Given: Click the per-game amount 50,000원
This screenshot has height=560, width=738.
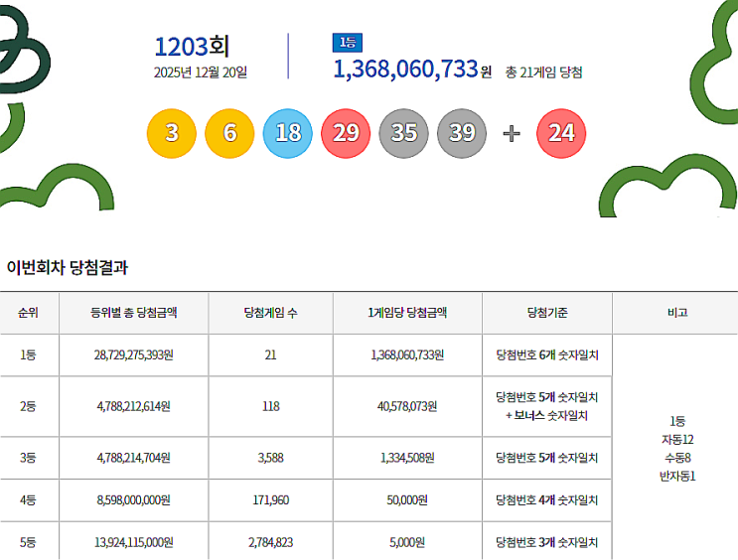Looking at the screenshot, I should [407, 499].
